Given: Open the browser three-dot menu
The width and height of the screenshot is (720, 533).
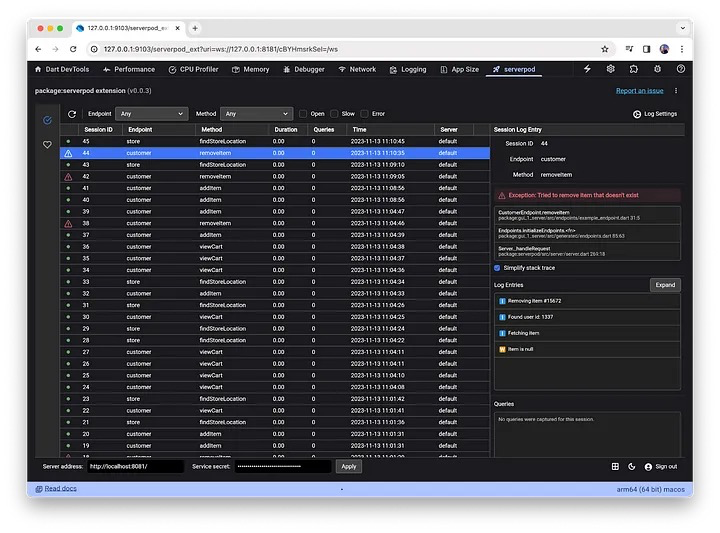Looking at the screenshot, I should 682,49.
